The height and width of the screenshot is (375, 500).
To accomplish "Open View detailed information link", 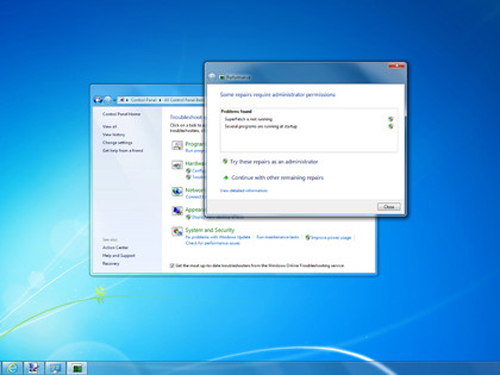I will (244, 191).
